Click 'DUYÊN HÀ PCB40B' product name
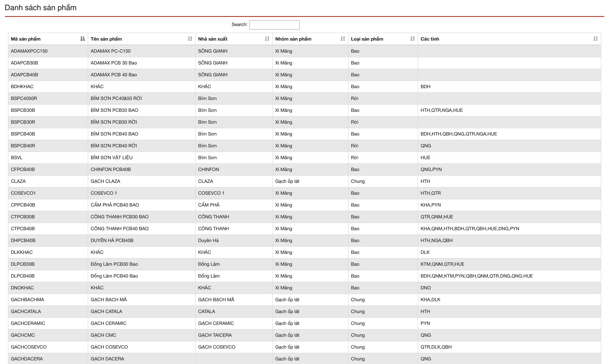 (x=112, y=240)
